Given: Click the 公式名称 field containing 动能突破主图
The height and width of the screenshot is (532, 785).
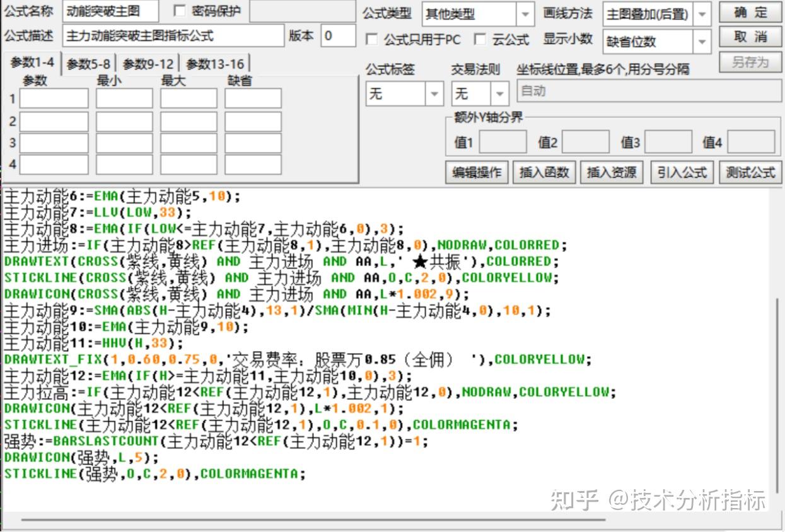Looking at the screenshot, I should coord(110,11).
